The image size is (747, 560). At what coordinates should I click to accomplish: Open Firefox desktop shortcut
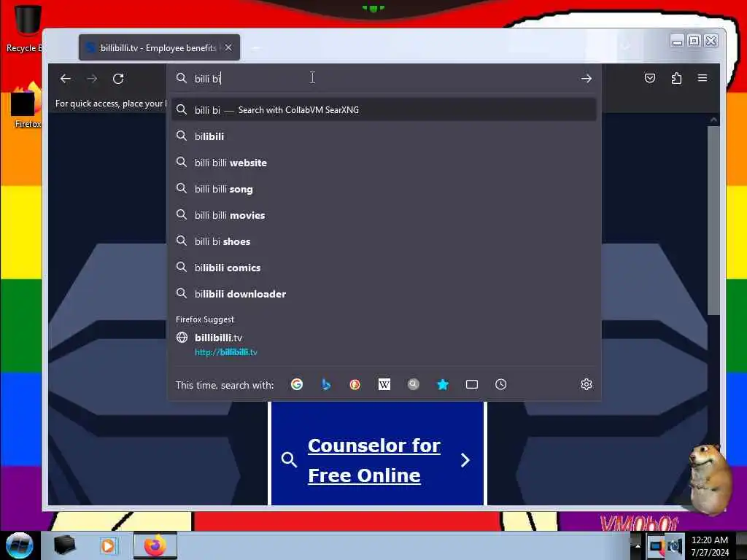tap(27, 105)
